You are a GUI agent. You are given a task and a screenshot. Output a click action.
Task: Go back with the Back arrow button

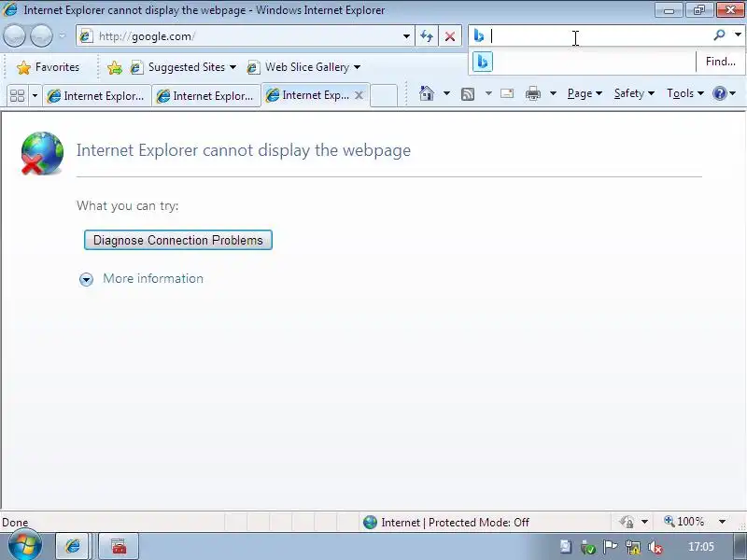pos(14,35)
